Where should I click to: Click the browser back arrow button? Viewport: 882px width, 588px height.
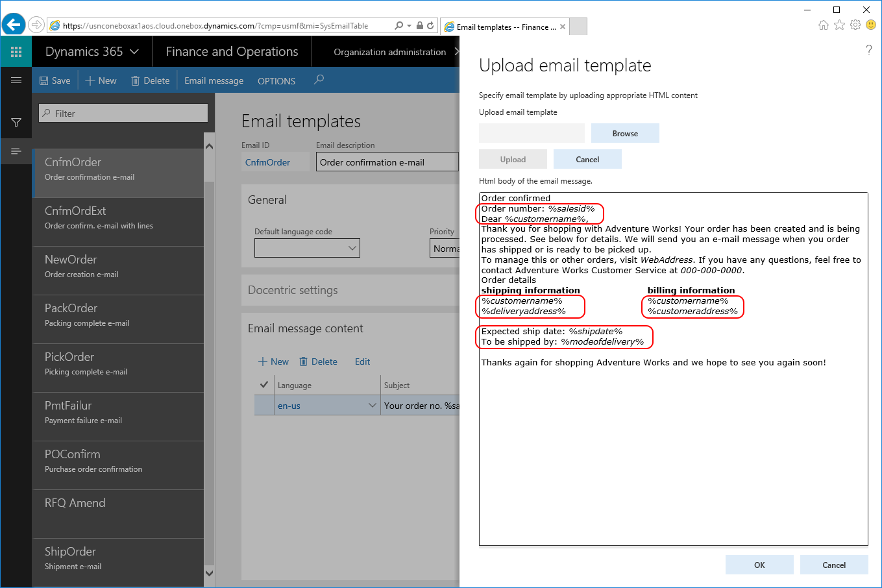(x=13, y=25)
